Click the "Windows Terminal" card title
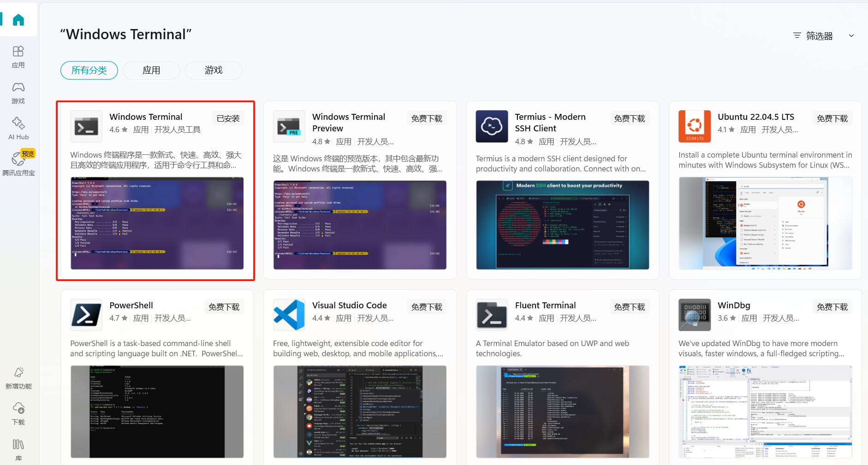This screenshot has height=465, width=868. click(146, 117)
